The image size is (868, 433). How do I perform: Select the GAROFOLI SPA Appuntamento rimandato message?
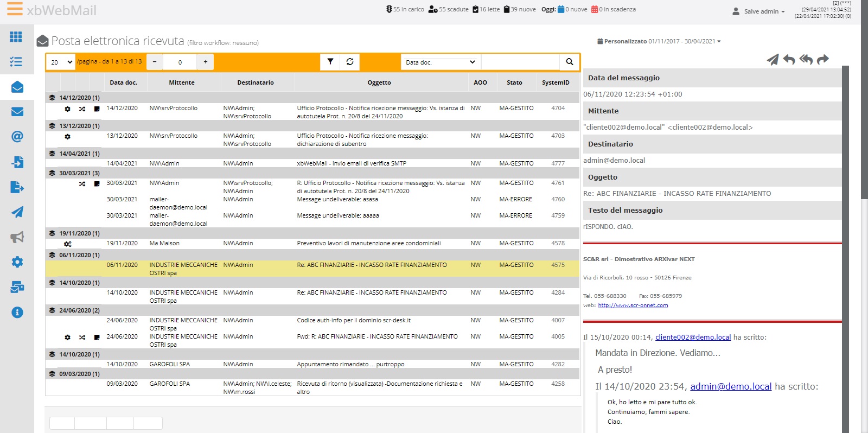point(312,365)
